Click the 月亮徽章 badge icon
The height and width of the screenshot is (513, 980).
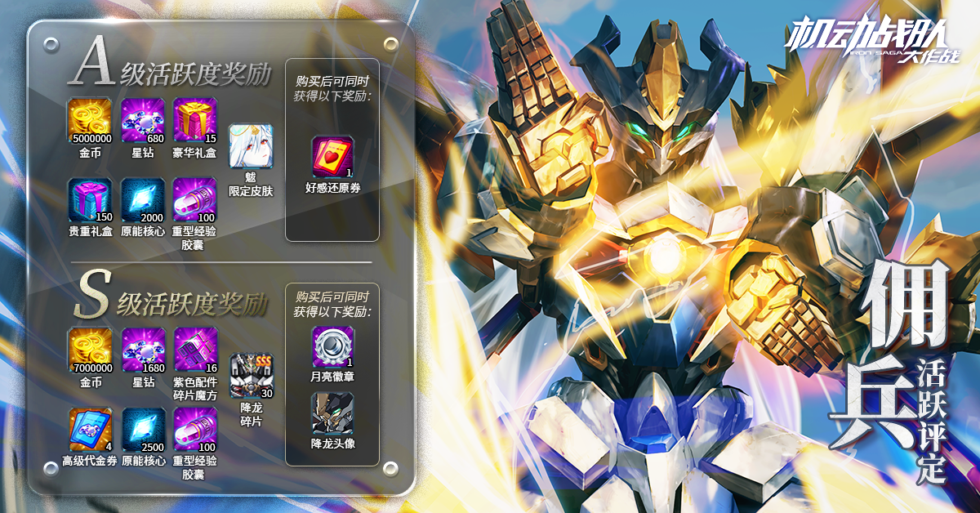(333, 347)
